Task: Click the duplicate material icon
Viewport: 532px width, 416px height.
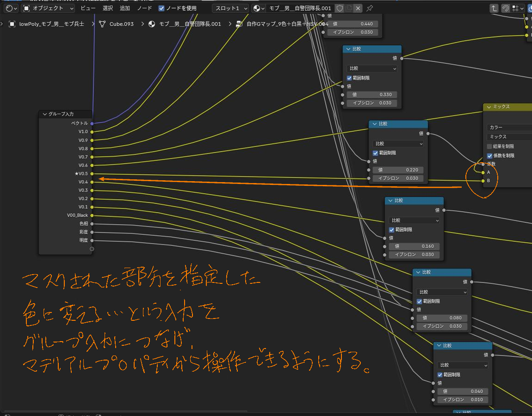Action: [349, 8]
